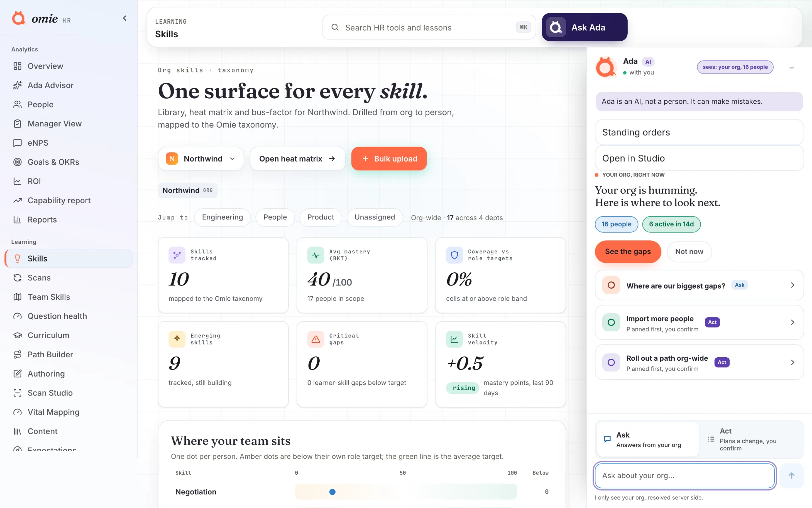Screen dimensions: 812x508
Task: Switch Ada mode to Ask
Action: [x=648, y=439]
